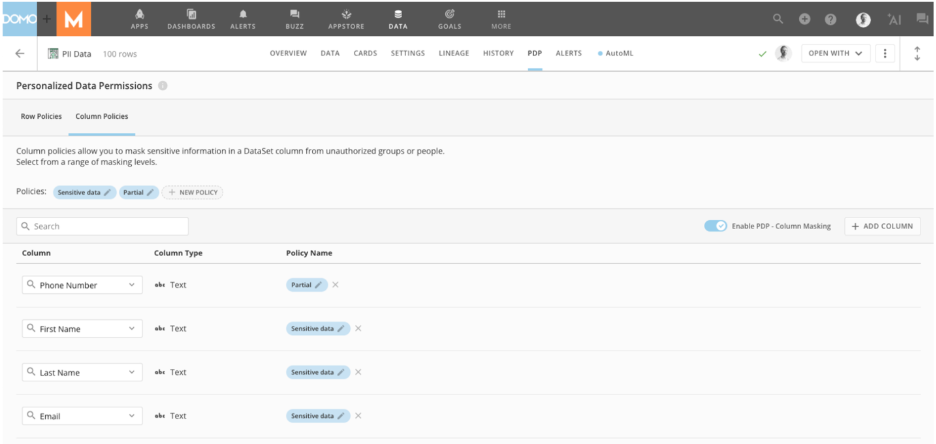Open the AI assistant icon
The height and width of the screenshot is (444, 936).
tap(894, 19)
